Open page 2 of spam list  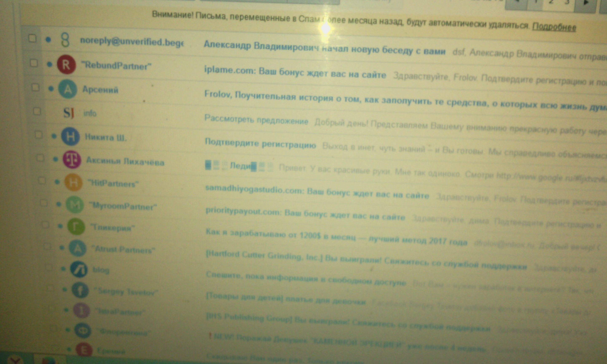pos(551,3)
